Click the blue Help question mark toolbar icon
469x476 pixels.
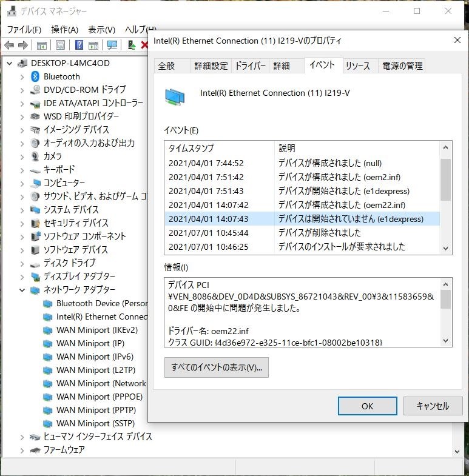coord(79,45)
